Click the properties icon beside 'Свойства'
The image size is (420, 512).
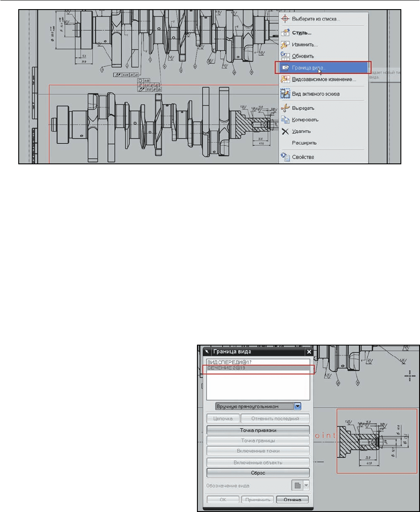click(285, 157)
